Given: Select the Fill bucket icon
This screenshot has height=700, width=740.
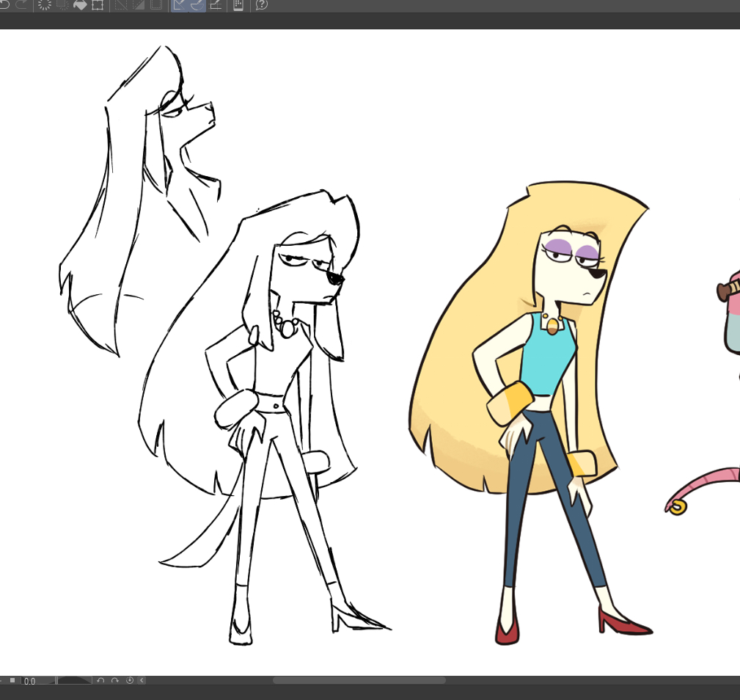Looking at the screenshot, I should pyautogui.click(x=80, y=4).
